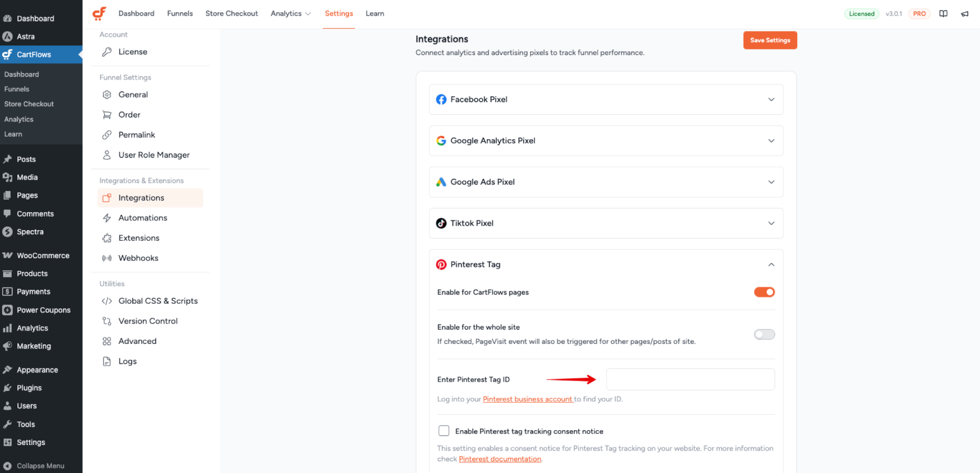The image size is (980, 473).
Task: Click the Facebook logo icon
Action: click(x=441, y=99)
